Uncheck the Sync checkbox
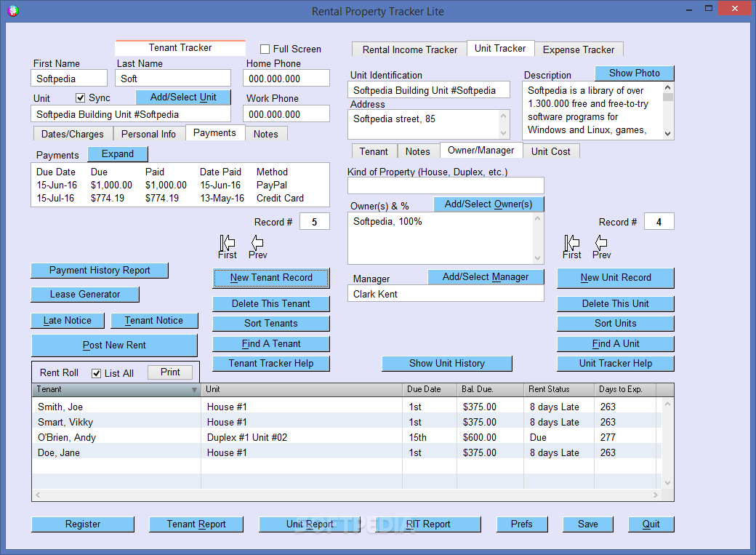 pyautogui.click(x=81, y=98)
